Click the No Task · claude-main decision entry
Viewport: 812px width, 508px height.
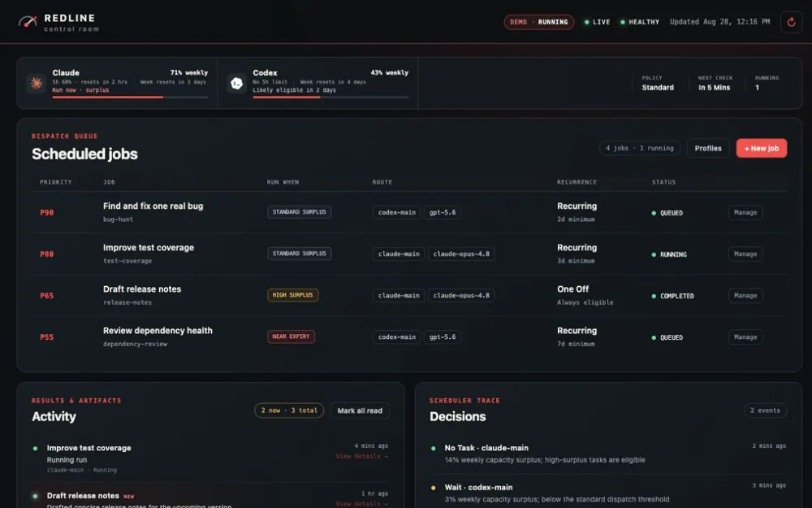click(x=608, y=453)
